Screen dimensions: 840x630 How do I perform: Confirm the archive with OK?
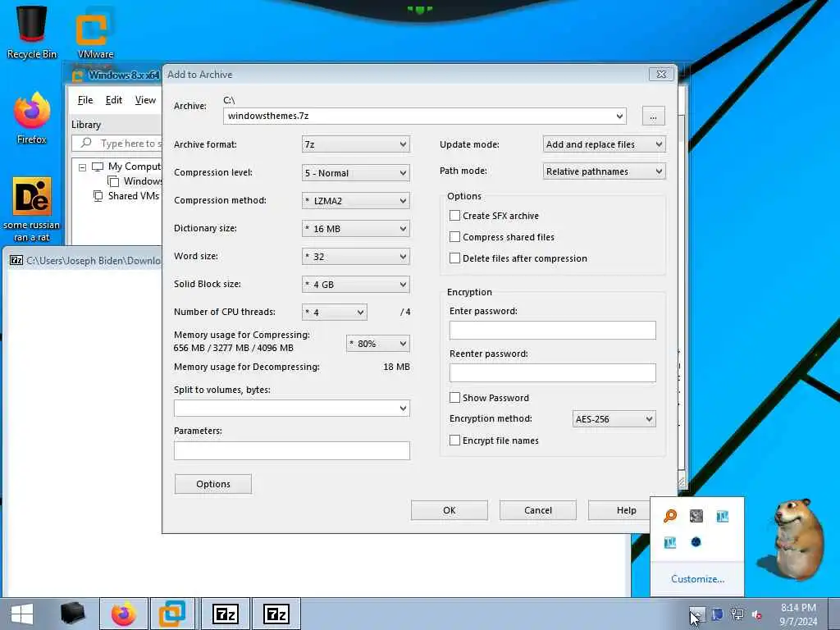click(450, 510)
